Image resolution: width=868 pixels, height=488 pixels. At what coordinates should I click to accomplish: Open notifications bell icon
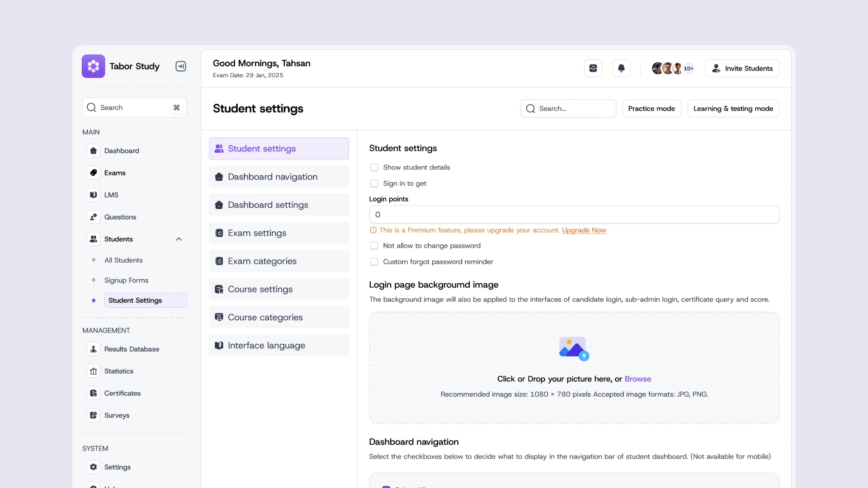click(621, 68)
